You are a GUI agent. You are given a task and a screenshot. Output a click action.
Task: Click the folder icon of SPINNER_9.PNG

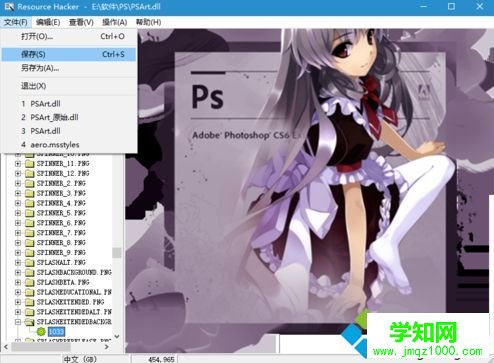(x=30, y=253)
